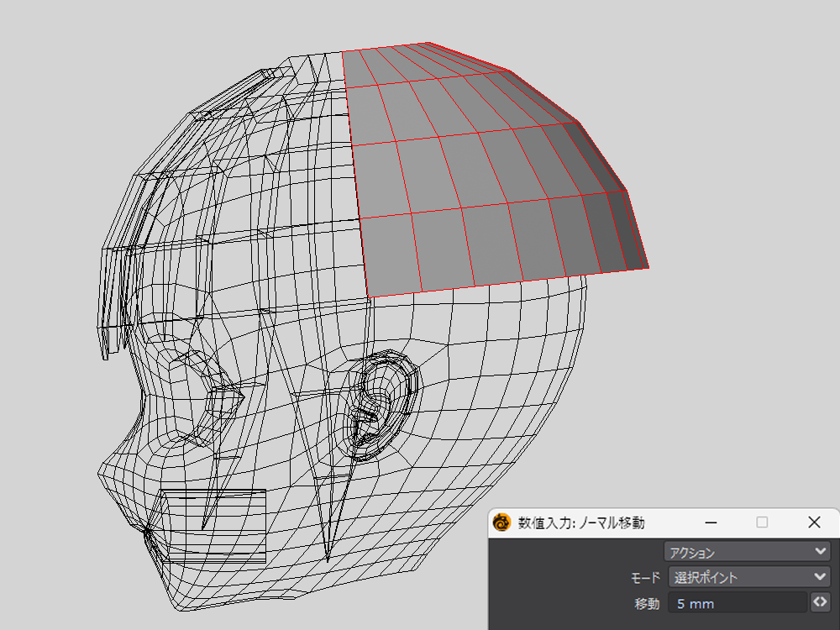Click the LightWave icon in the dialog title bar
Image resolution: width=840 pixels, height=630 pixels.
pyautogui.click(x=502, y=522)
